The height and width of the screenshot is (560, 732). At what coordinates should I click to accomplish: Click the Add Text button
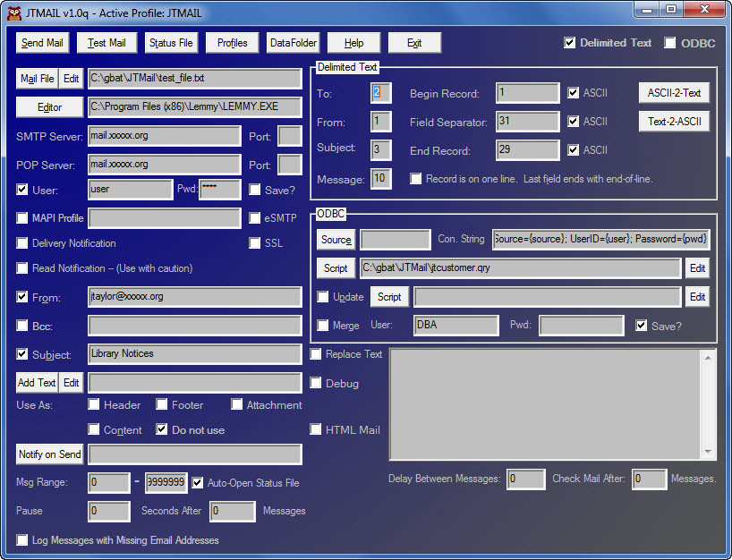[x=37, y=383]
